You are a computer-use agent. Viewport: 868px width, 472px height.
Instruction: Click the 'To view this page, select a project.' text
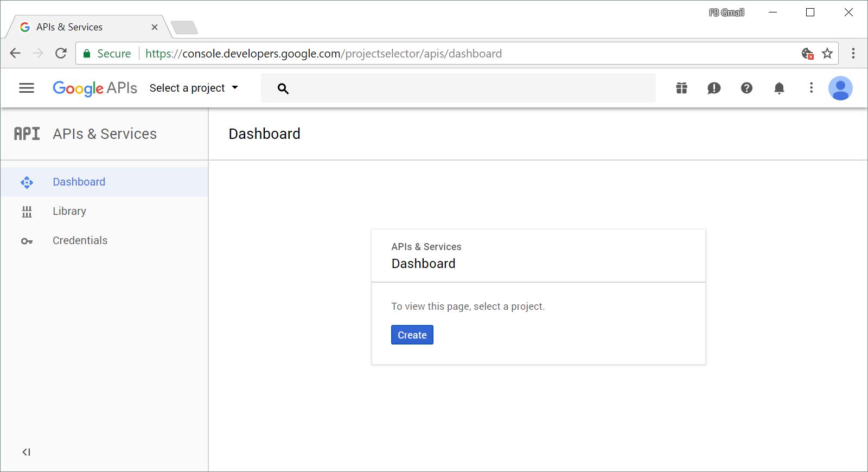468,307
